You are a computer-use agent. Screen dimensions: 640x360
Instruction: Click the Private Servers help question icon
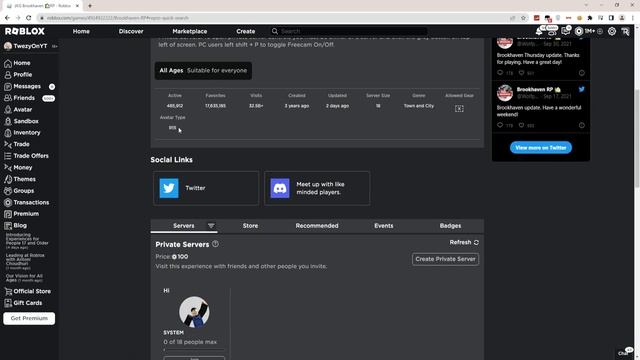(216, 244)
